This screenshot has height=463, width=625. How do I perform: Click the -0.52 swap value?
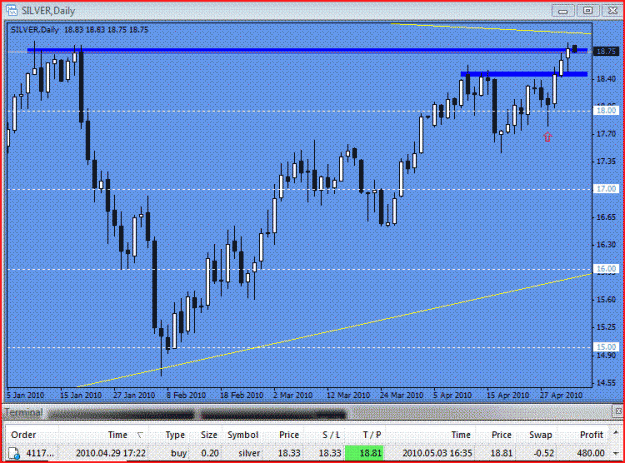[544, 453]
